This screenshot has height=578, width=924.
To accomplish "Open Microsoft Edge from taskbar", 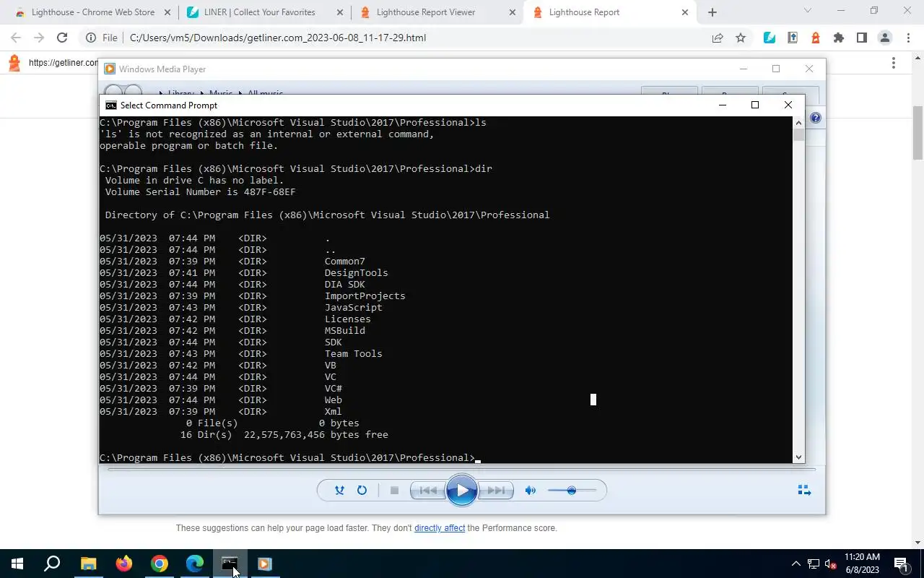I will [194, 564].
